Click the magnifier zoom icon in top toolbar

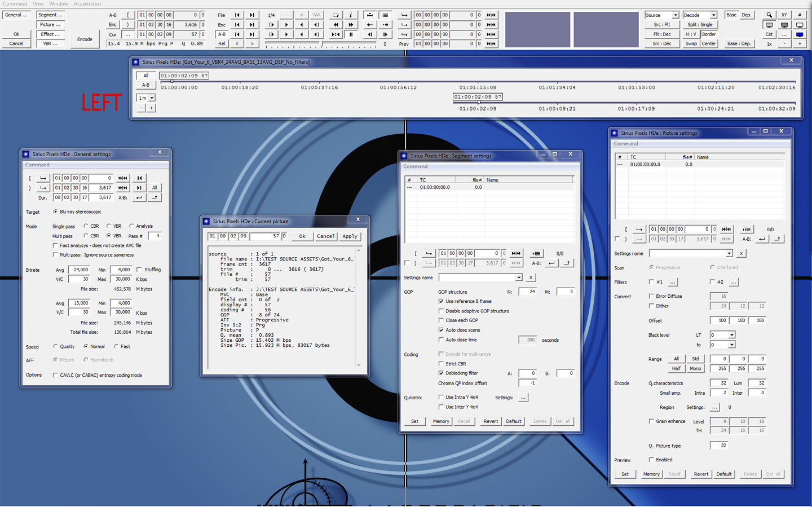pos(769,15)
